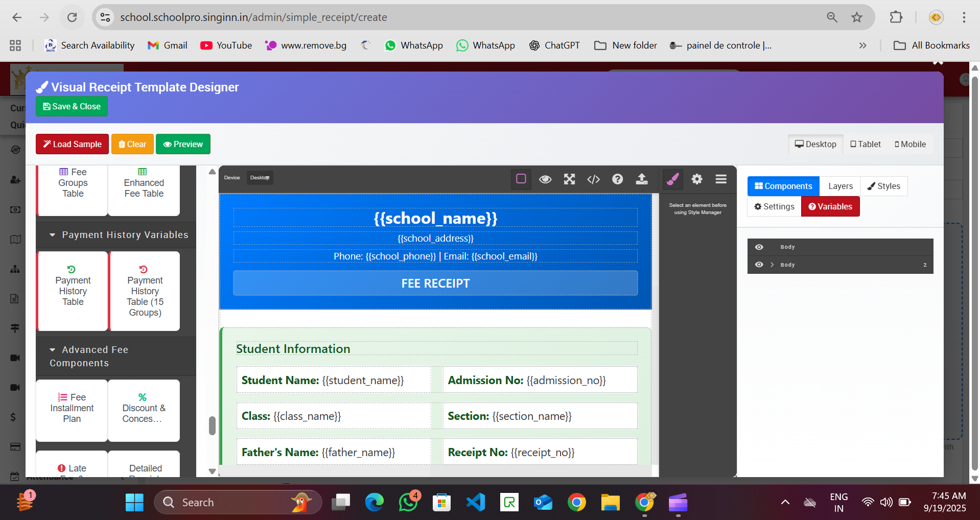Open the gear settings icon in editor toolbar
This screenshot has width=980, height=520.
pyautogui.click(x=697, y=179)
